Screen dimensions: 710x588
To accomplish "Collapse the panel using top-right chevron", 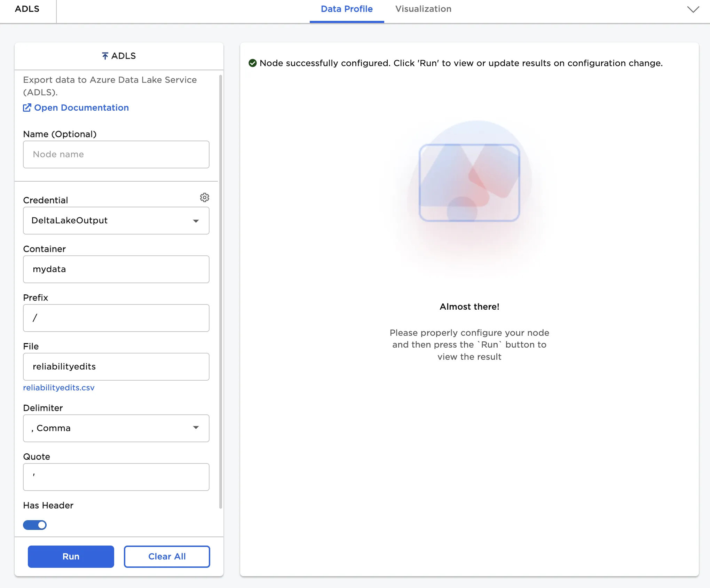I will click(x=693, y=9).
